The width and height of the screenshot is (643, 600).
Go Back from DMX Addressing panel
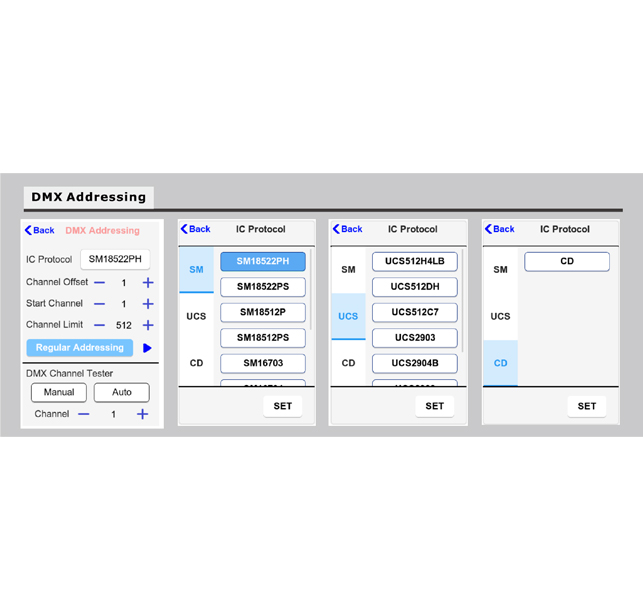(x=40, y=230)
